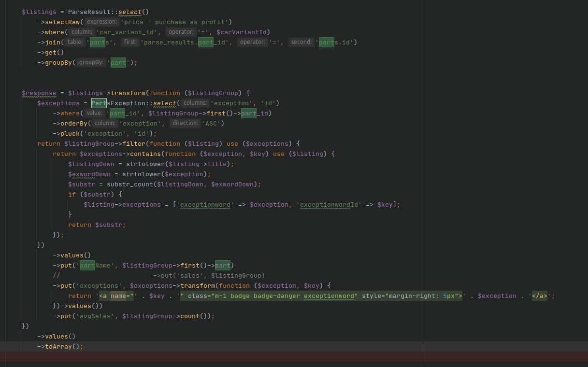Click the selectRaw method call
588x367 pixels.
point(62,22)
